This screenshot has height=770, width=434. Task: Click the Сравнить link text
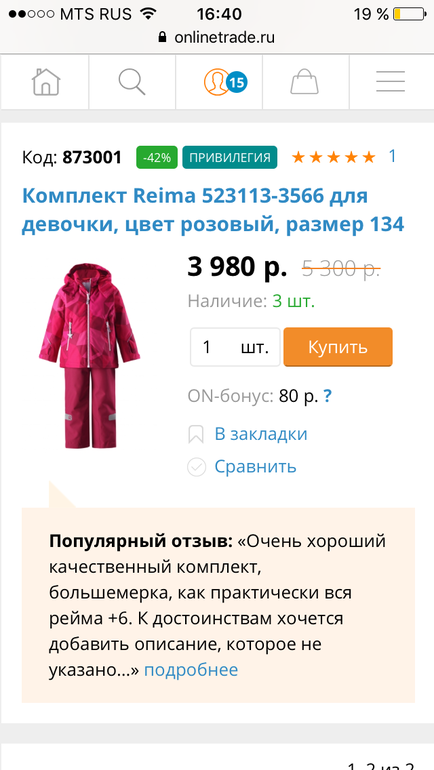pos(255,466)
